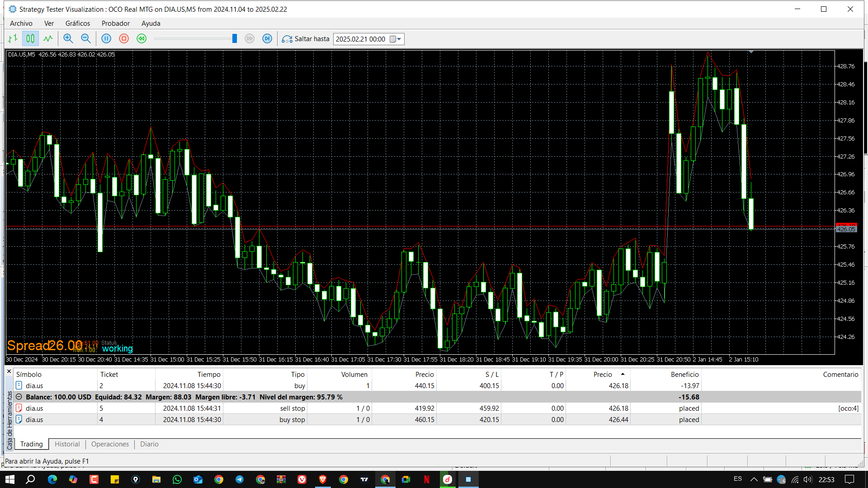Open the Windows notification center
Image resolution: width=868 pixels, height=488 pixels.
850,479
